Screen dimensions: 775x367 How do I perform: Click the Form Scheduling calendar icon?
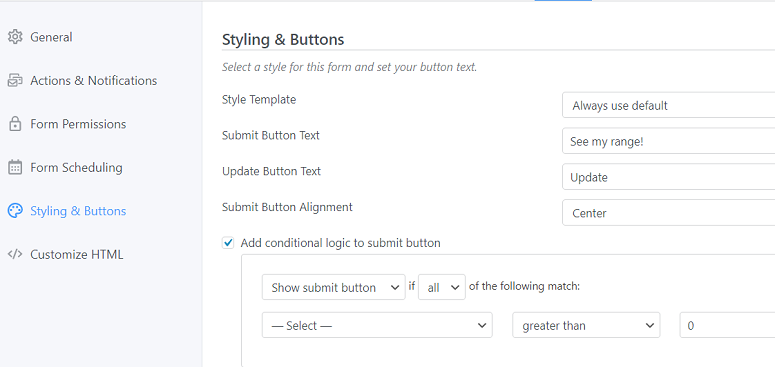tap(15, 167)
